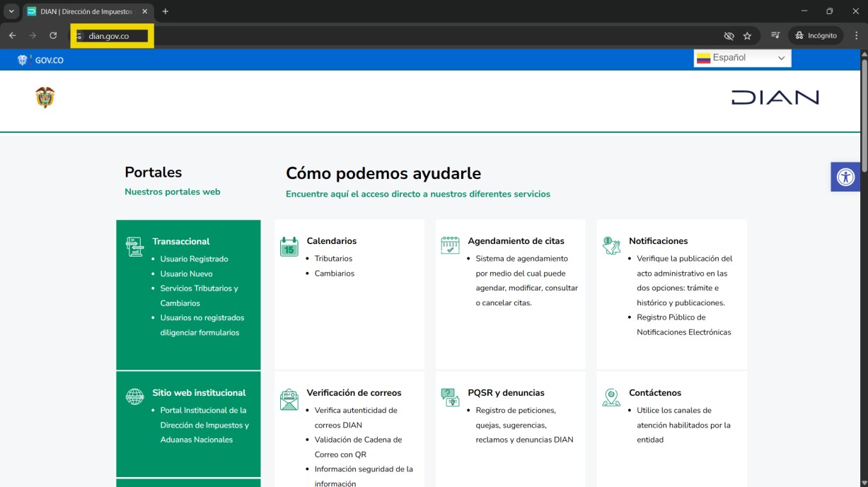This screenshot has width=868, height=487.
Task: Open Registro de peticiones, quejas link
Action: pos(524,425)
